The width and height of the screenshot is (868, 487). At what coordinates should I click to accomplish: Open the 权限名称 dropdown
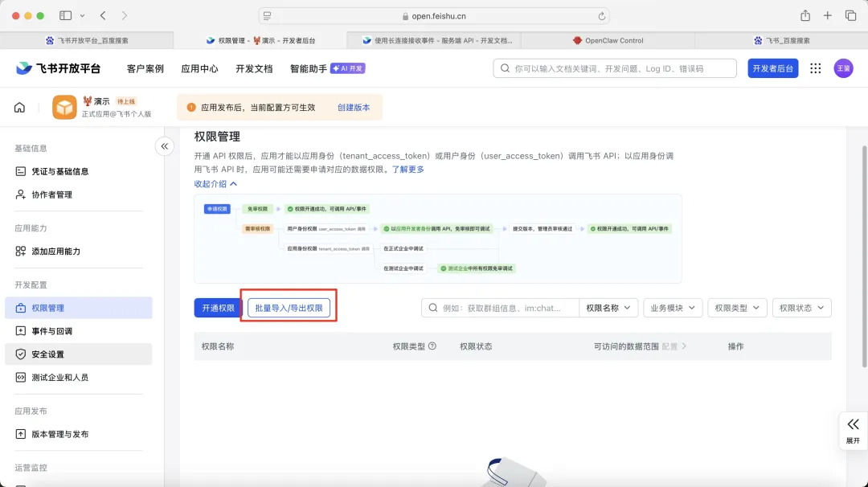click(x=608, y=308)
